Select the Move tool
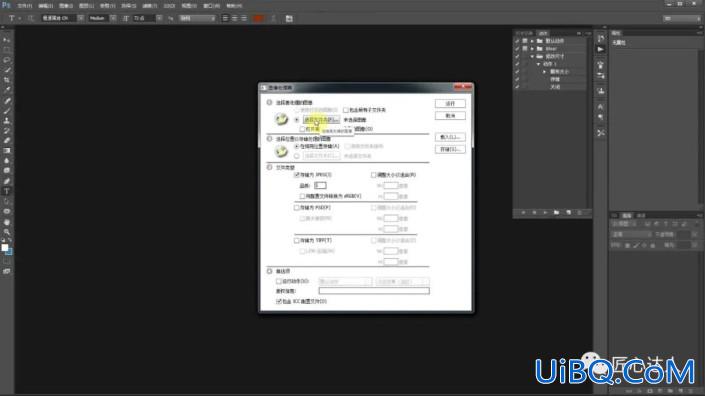Image resolution: width=705 pixels, height=396 pixels. [x=7, y=40]
